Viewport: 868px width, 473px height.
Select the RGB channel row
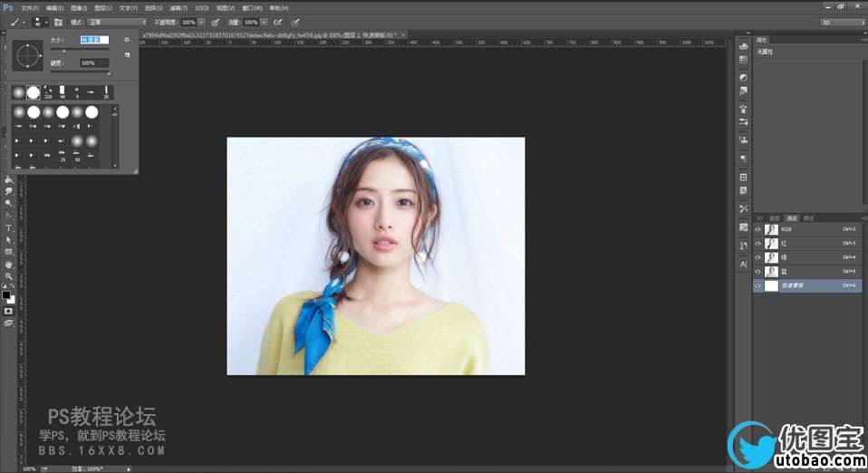point(807,229)
